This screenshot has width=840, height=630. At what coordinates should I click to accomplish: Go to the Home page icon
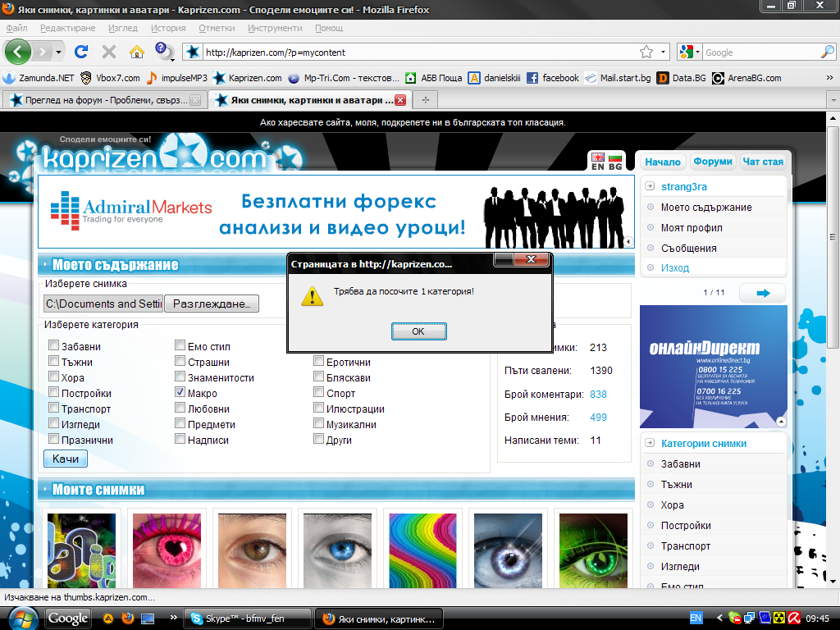click(x=137, y=52)
